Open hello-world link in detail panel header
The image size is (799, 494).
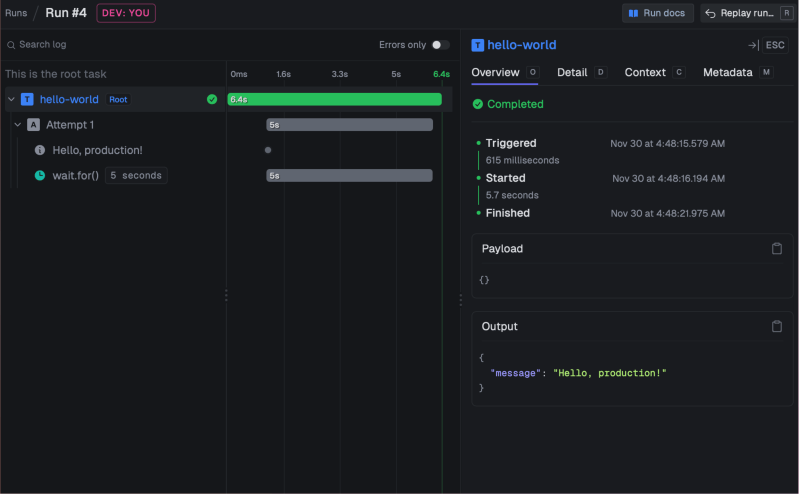click(x=522, y=45)
